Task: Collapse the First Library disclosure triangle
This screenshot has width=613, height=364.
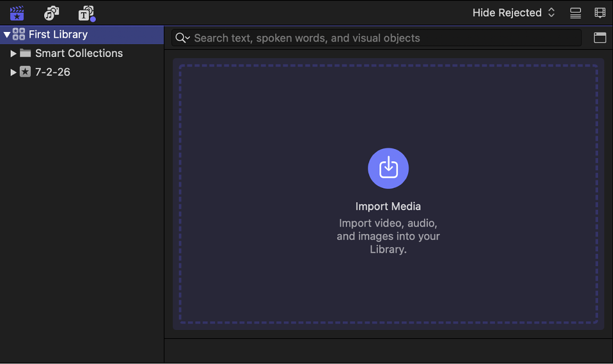Action: click(x=6, y=35)
